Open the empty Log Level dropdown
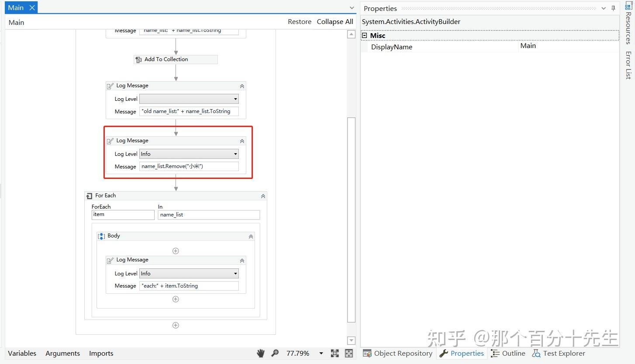Viewport: 635px width, 364px height. tap(235, 99)
